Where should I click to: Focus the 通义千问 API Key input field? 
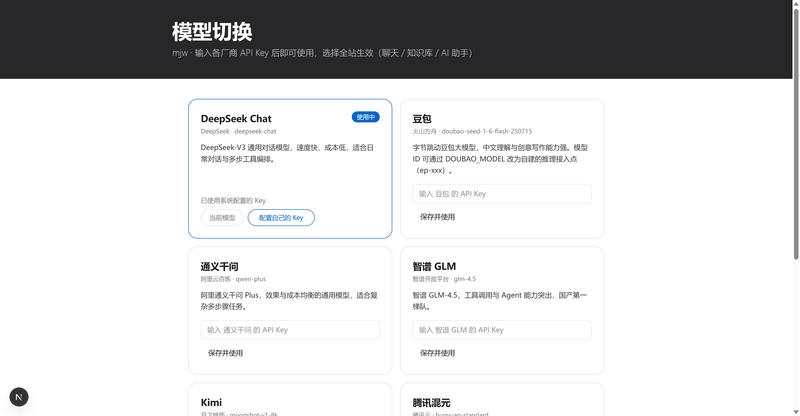tap(290, 330)
